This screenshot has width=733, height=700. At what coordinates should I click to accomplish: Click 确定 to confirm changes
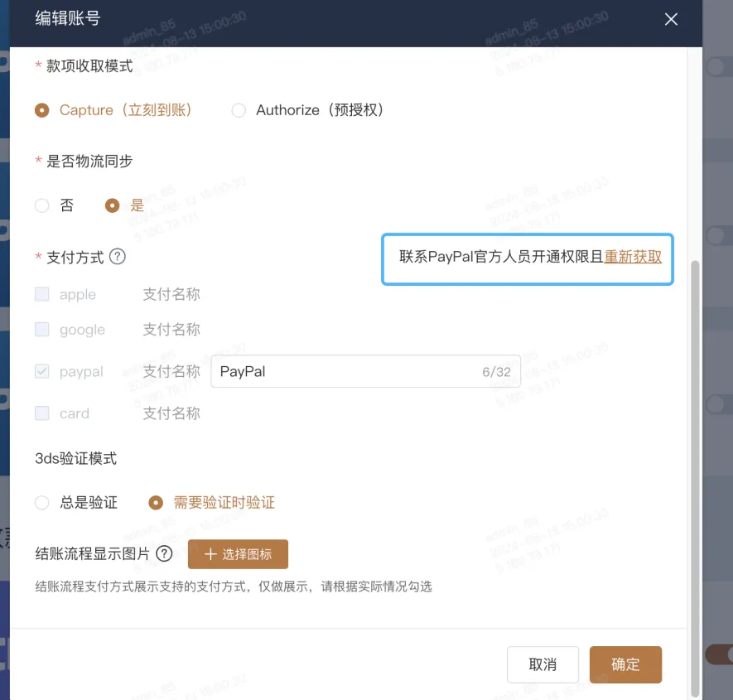point(625,664)
